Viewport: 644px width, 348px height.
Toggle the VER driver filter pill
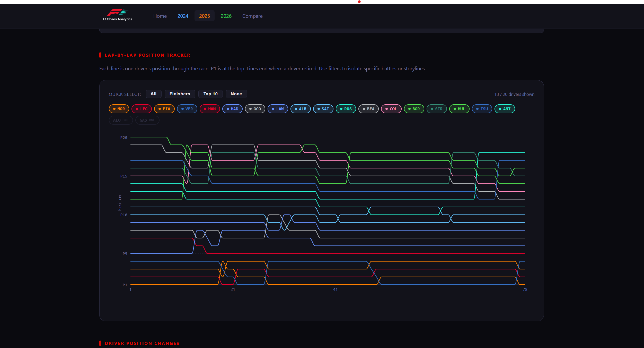point(187,109)
